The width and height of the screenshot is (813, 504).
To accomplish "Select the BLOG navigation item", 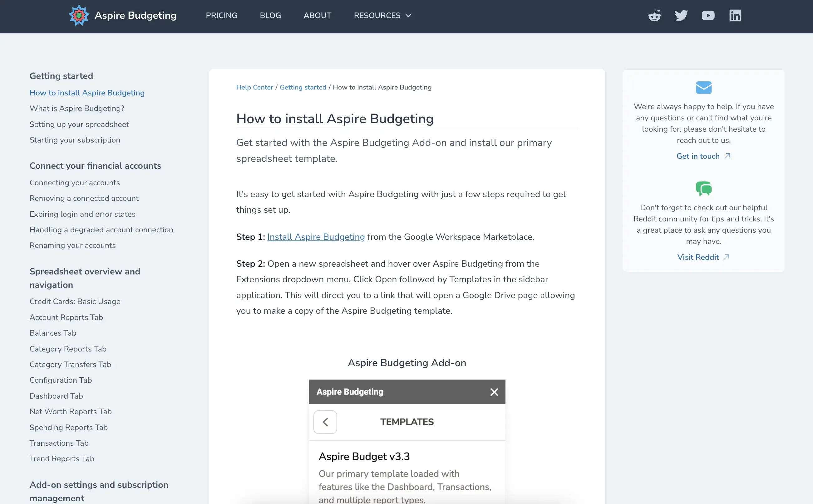I will (x=270, y=15).
